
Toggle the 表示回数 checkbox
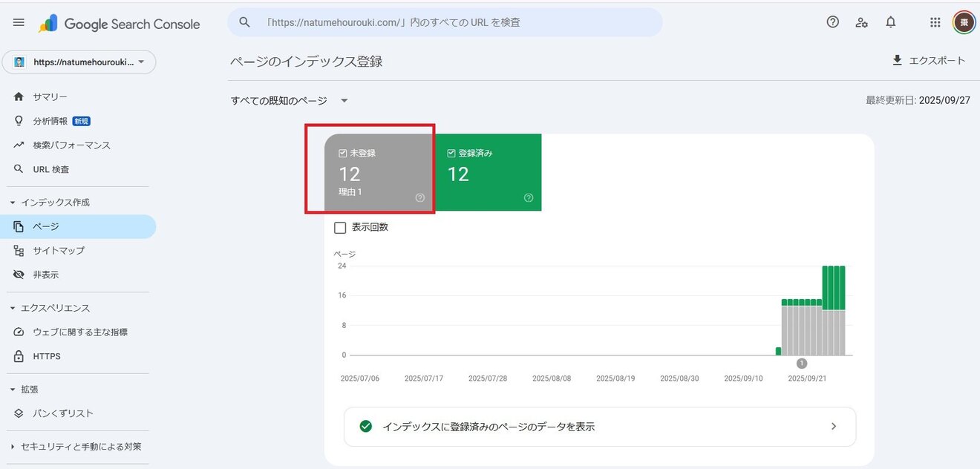pos(340,227)
